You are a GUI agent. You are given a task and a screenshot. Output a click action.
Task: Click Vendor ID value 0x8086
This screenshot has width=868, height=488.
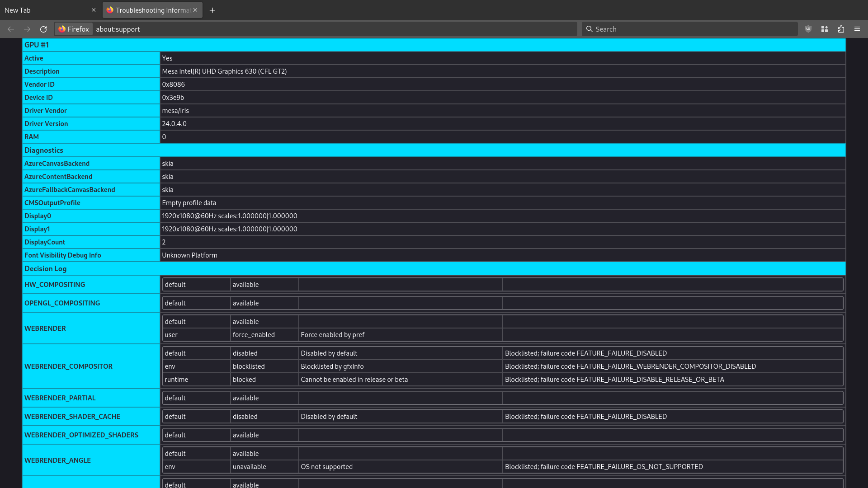174,84
